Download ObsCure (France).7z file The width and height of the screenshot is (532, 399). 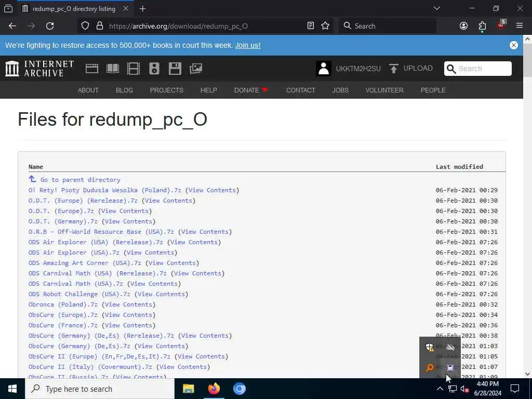63,325
